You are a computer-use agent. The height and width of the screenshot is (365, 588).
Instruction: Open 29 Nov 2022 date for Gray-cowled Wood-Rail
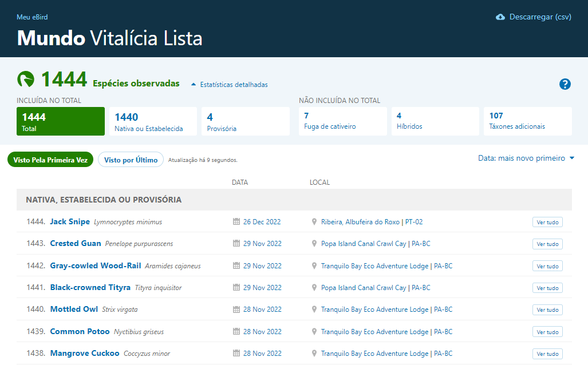[x=262, y=265]
